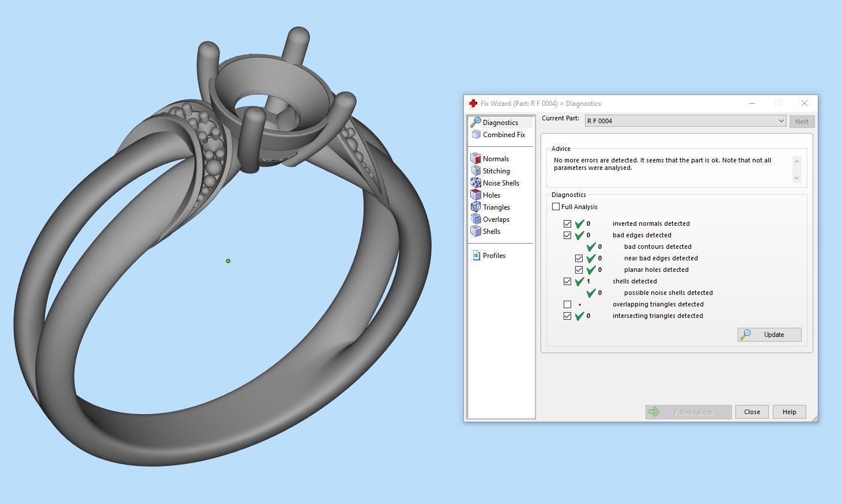This screenshot has height=504, width=842.
Task: Minimize the Fix Wizard window
Action: click(x=752, y=103)
